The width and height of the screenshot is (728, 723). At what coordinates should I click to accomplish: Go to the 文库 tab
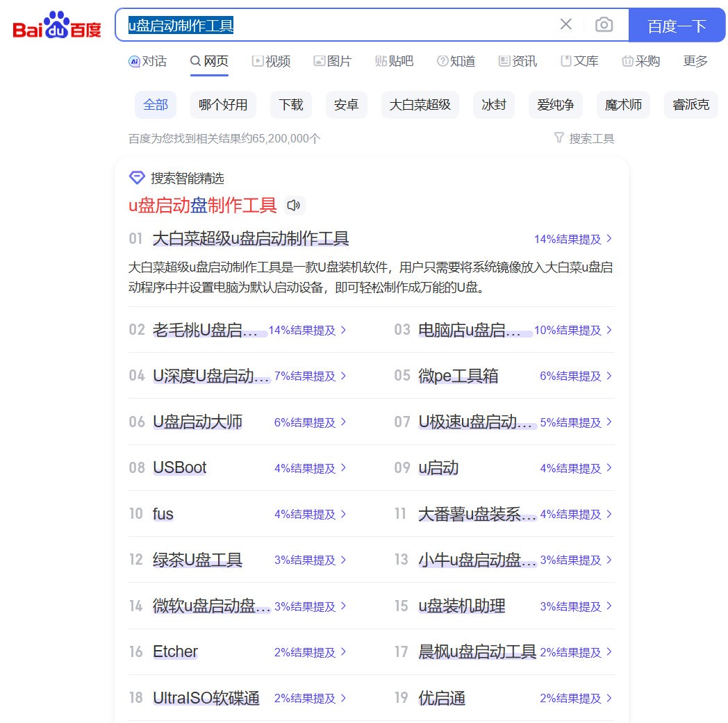click(x=579, y=61)
